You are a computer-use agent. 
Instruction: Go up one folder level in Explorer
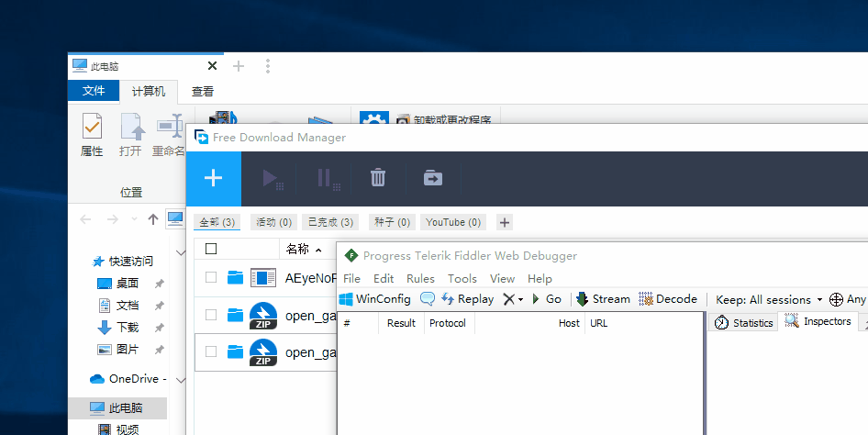153,219
